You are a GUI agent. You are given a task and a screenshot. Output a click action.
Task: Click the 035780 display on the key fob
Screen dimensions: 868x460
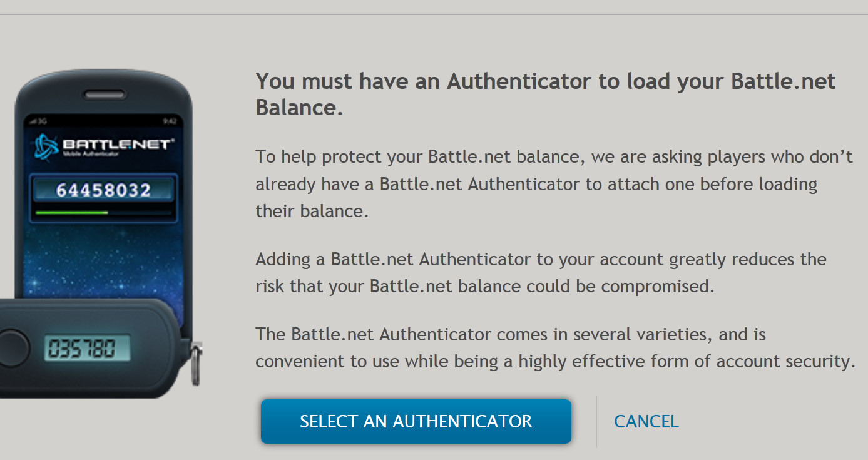[x=87, y=348]
